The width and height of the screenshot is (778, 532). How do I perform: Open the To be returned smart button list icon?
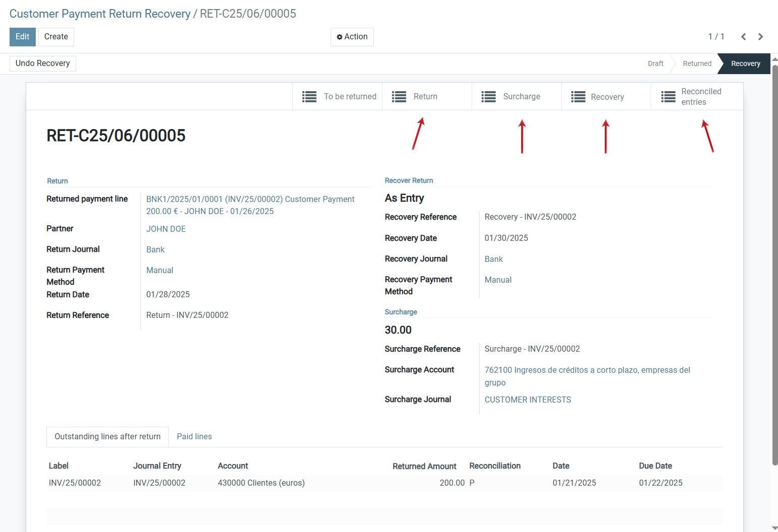pyautogui.click(x=309, y=96)
